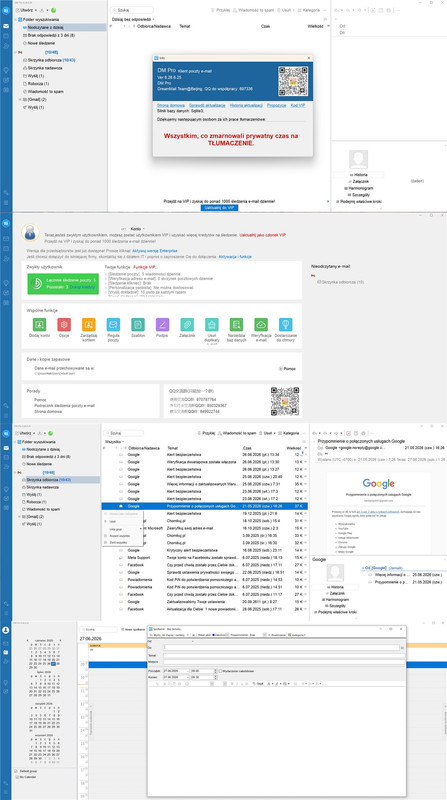
Task: Open Historia aktualizacji link in Info dialog
Action: 246,105
